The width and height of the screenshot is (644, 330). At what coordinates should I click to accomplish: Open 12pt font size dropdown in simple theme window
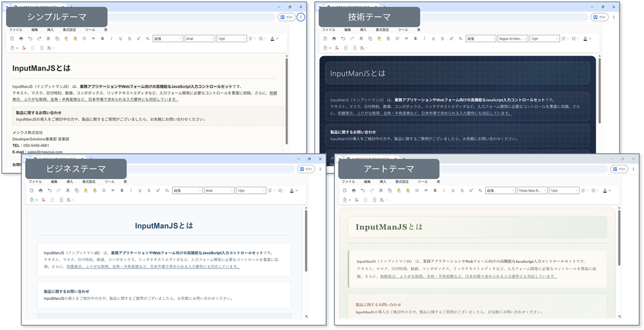point(231,39)
